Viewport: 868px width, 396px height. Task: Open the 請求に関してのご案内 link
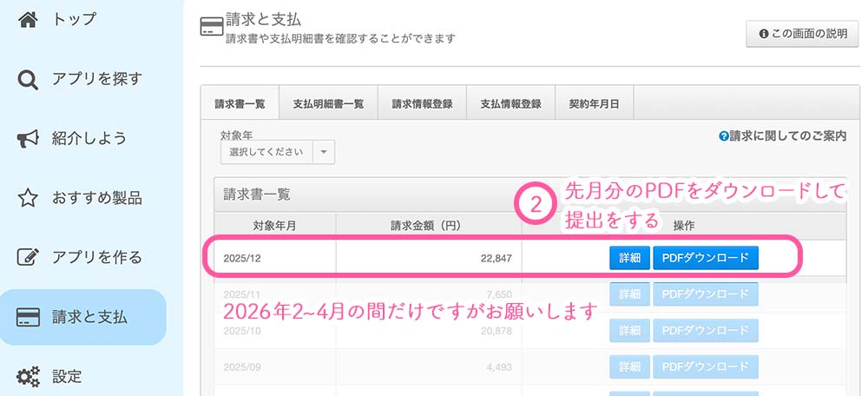787,136
